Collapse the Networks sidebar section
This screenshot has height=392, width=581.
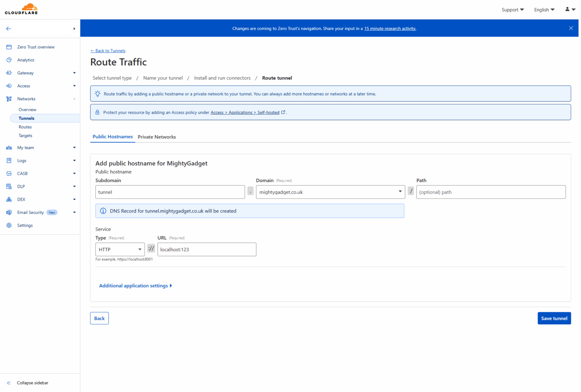(x=74, y=99)
